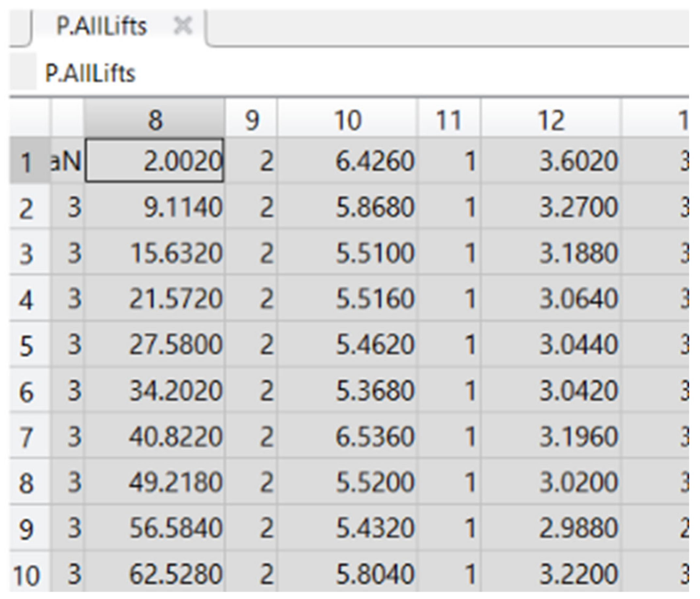Screen dimensions: 700x599
Task: Click the P.AllLifts variable name label
Action: pyautogui.click(x=90, y=73)
